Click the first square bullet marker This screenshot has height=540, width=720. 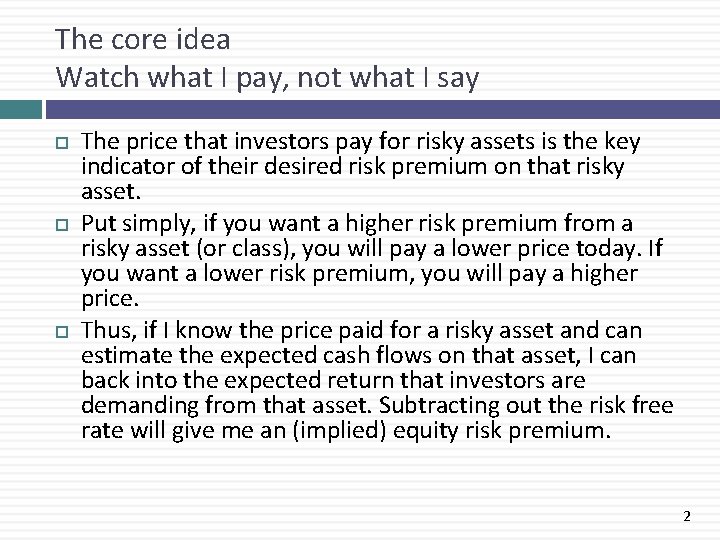pyautogui.click(x=62, y=143)
